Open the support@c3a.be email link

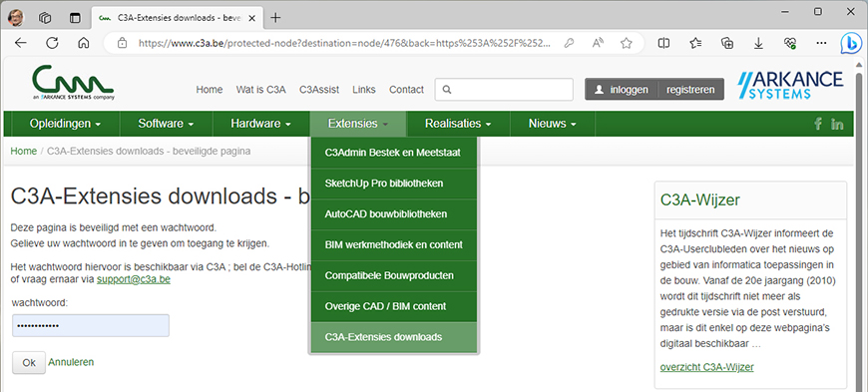[134, 279]
